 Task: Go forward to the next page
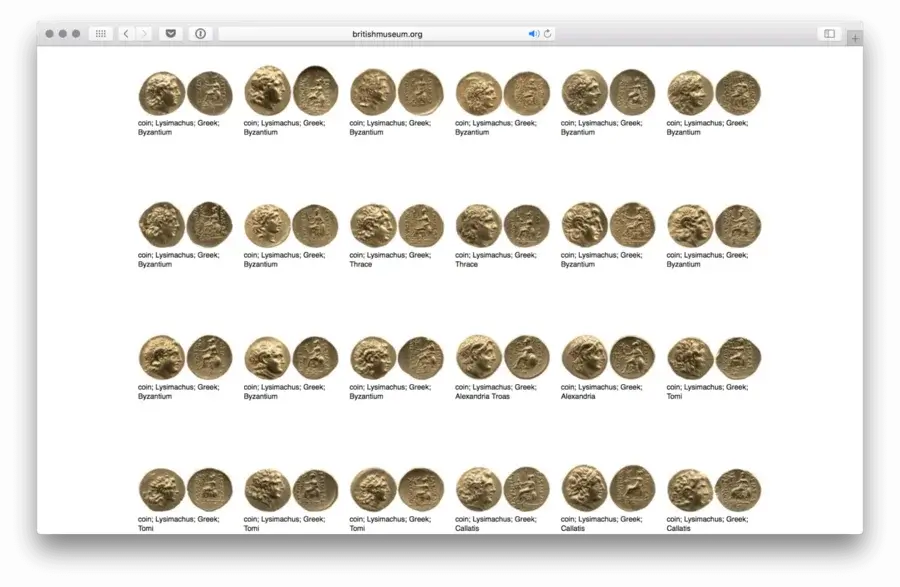click(144, 34)
